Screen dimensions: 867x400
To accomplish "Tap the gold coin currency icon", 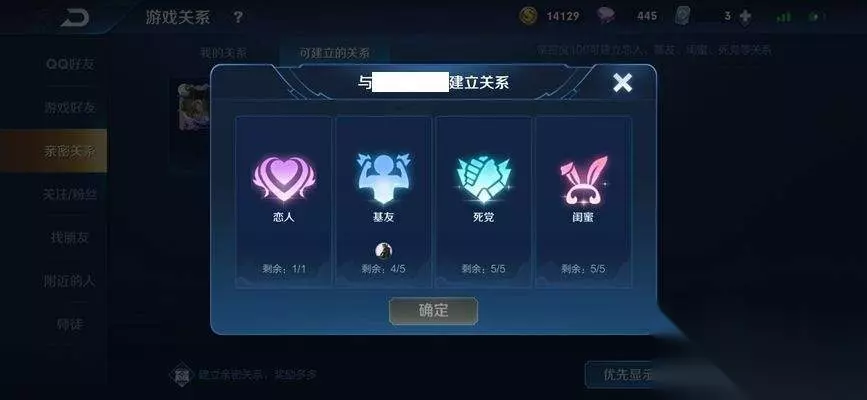I will pyautogui.click(x=528, y=16).
